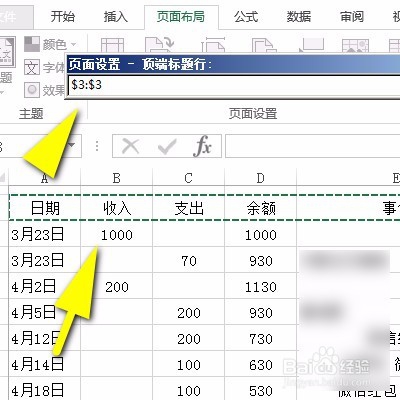Cancel entry with the X formula button
This screenshot has width=400, height=400.
click(x=131, y=146)
